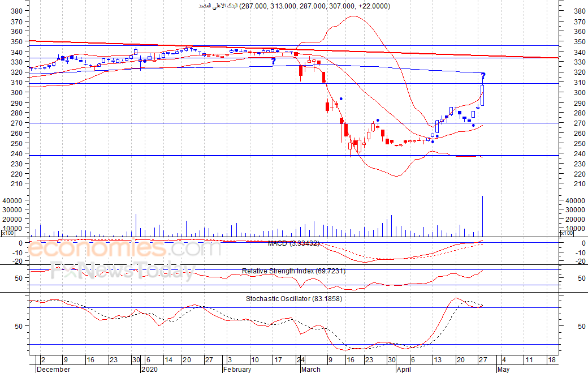Click the date label 3 in February
This screenshot has width=588, height=373.
click(x=230, y=360)
